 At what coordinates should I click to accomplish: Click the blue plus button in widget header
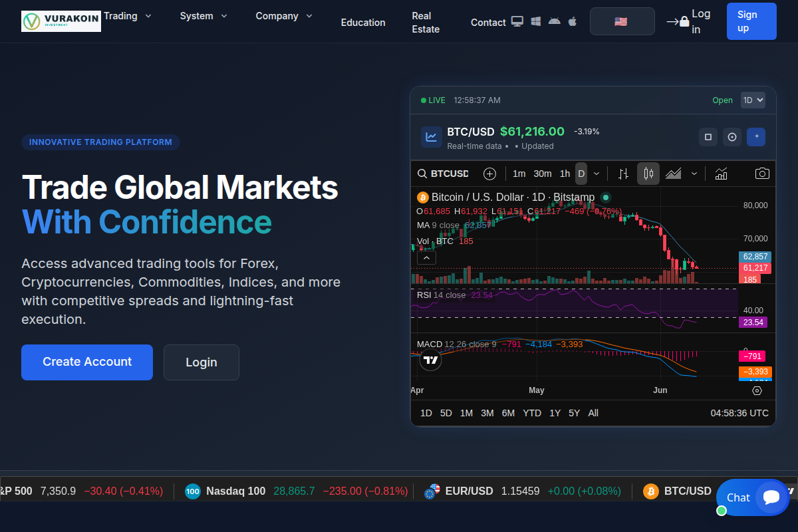[756, 137]
